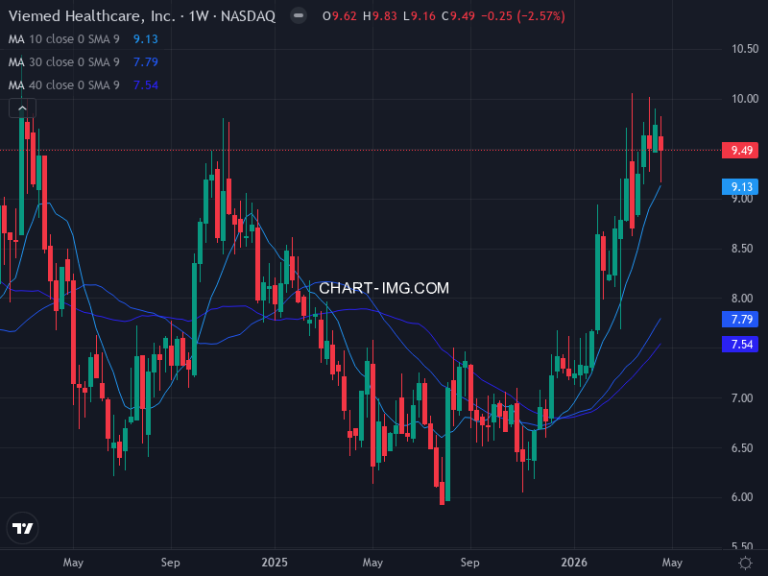The width and height of the screenshot is (768, 576).
Task: Click the 9.13 value in MA 10 legend
Action: [x=145, y=39]
